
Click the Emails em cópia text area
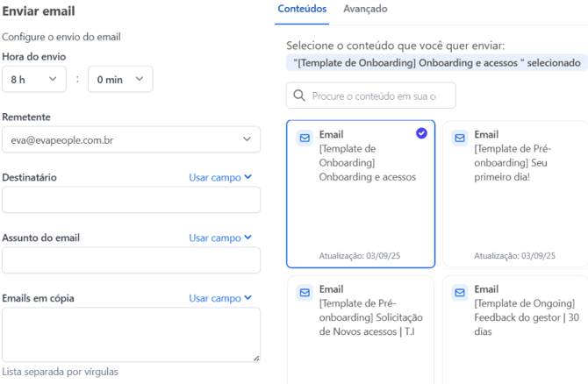[x=131, y=334]
